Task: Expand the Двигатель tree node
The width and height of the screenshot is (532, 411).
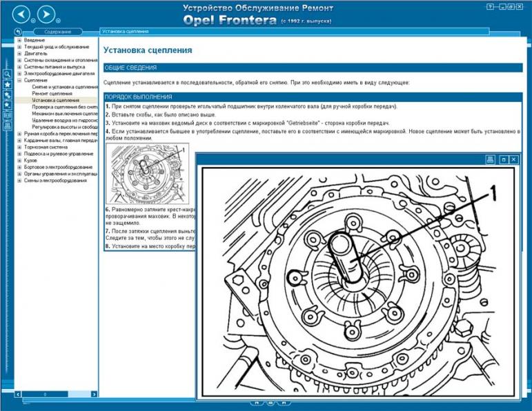Action: (x=20, y=54)
